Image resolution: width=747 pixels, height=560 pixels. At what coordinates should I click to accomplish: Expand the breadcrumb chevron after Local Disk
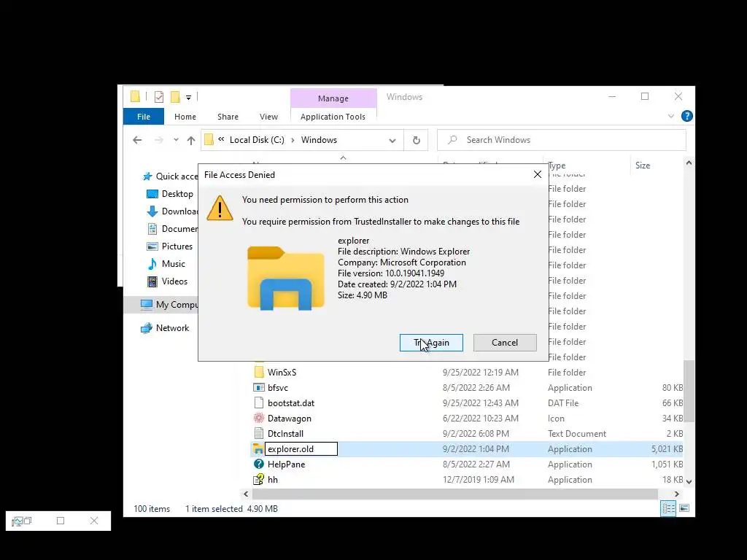coord(293,140)
